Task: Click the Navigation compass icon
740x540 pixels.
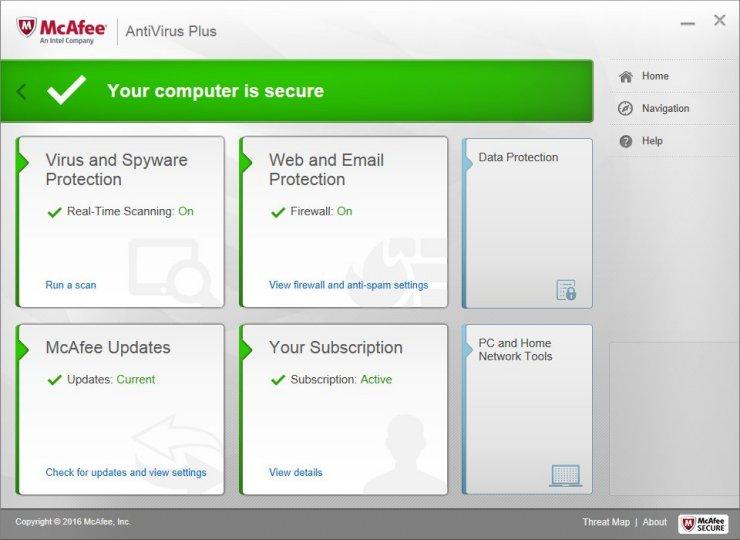Action: [x=626, y=109]
